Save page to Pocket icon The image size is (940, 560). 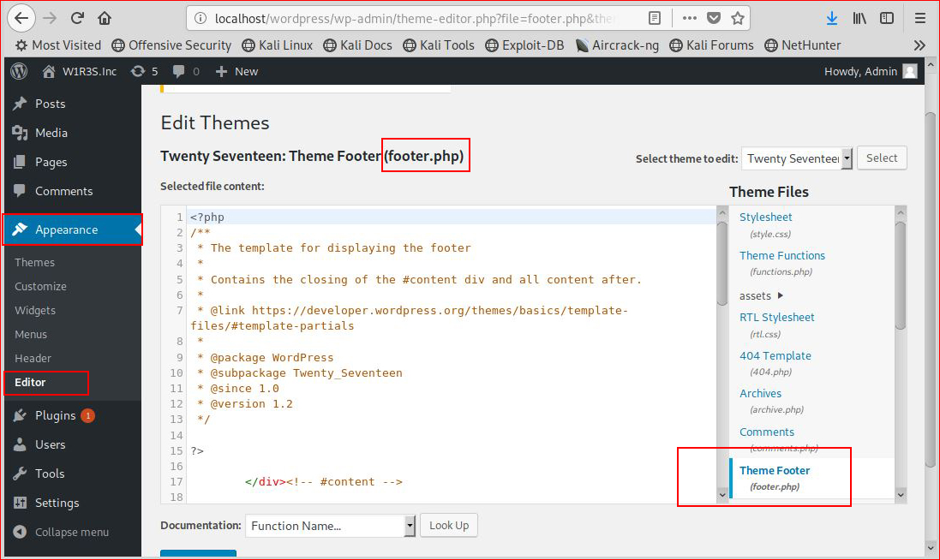click(714, 19)
